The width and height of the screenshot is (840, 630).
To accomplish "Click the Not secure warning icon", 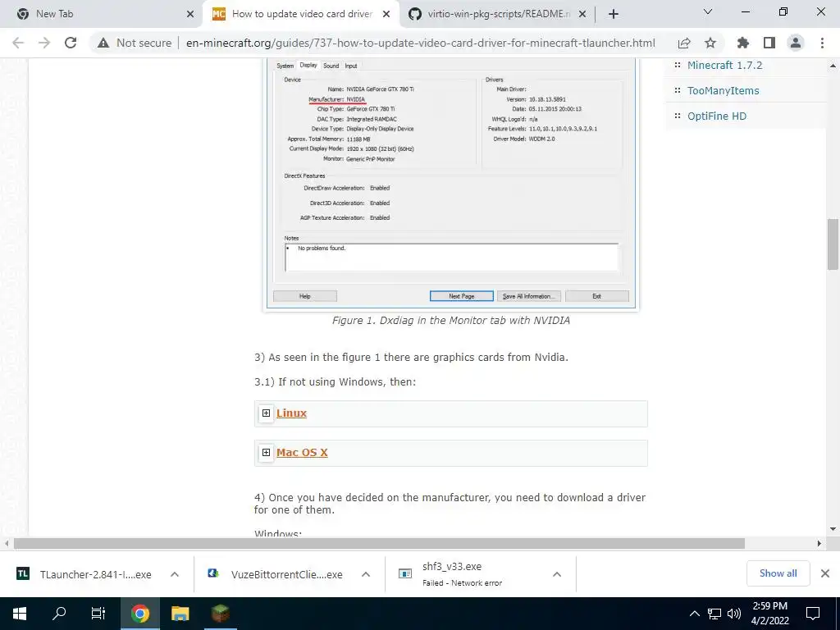I will tap(103, 43).
